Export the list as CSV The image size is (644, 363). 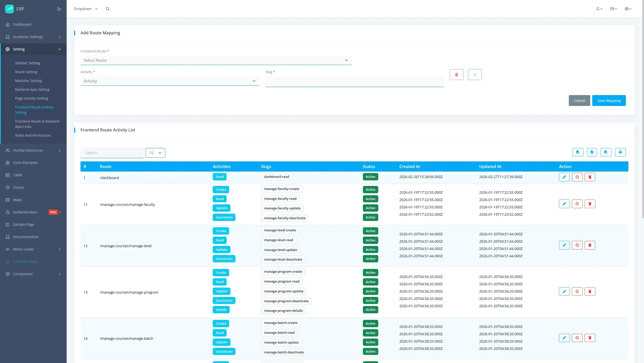coord(606,152)
